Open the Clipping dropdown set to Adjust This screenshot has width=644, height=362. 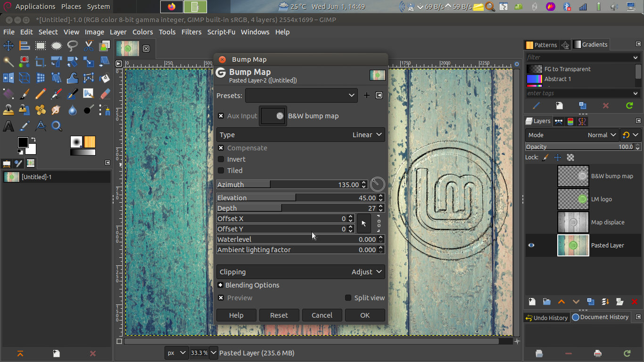301,272
